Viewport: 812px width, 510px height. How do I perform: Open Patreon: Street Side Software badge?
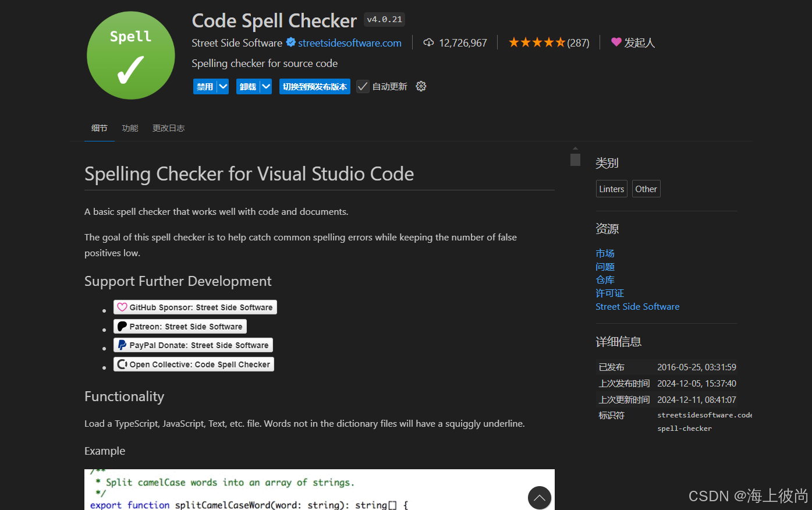pos(180,327)
